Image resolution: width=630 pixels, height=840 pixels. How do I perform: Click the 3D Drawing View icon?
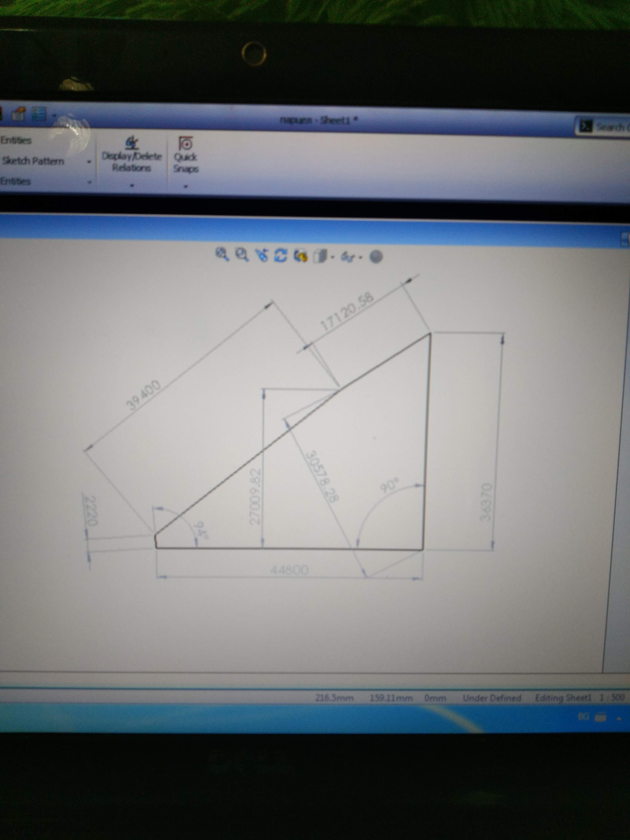click(300, 256)
